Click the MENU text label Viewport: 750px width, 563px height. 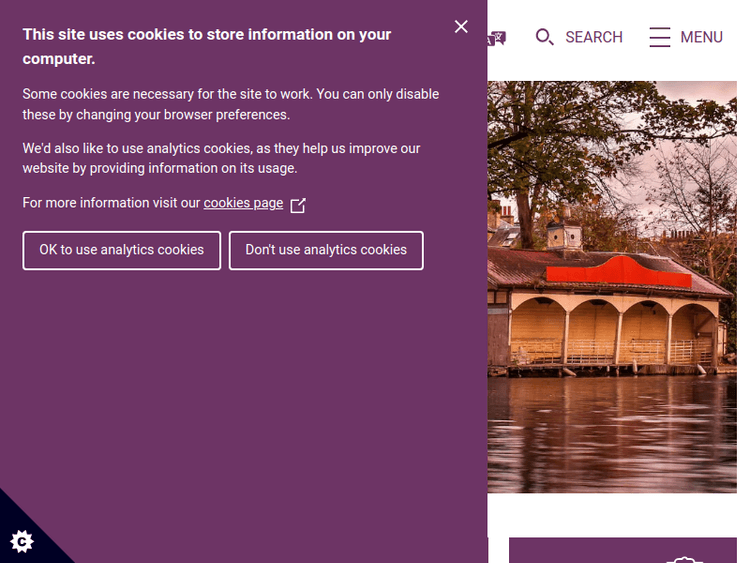(701, 38)
